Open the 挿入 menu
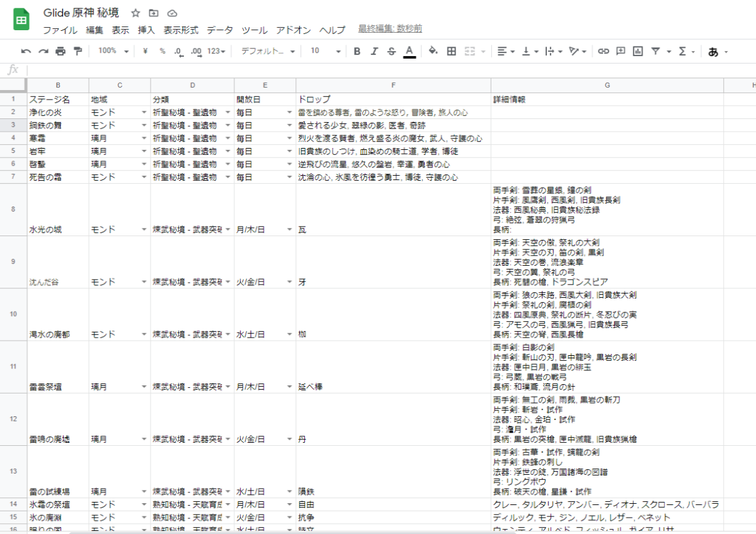 click(146, 30)
